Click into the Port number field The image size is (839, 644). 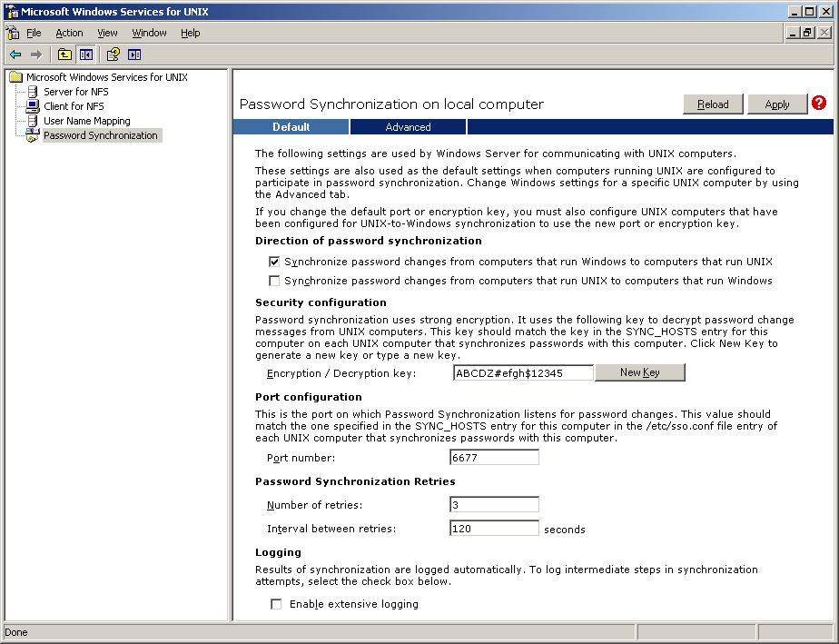[494, 458]
